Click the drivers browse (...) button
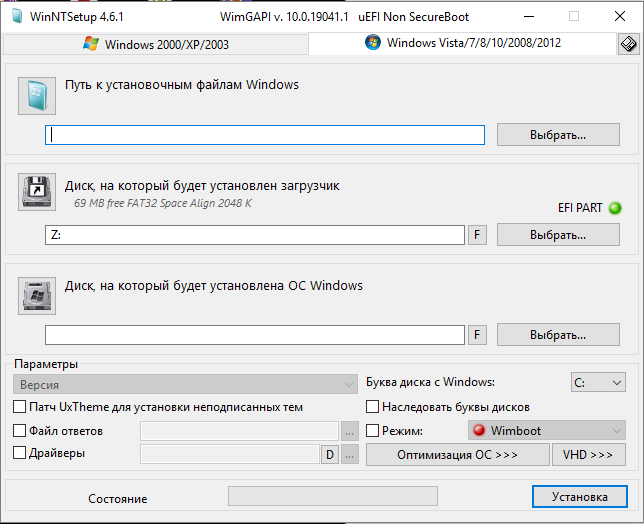Screen dimensions: 644x524 (x=350, y=455)
